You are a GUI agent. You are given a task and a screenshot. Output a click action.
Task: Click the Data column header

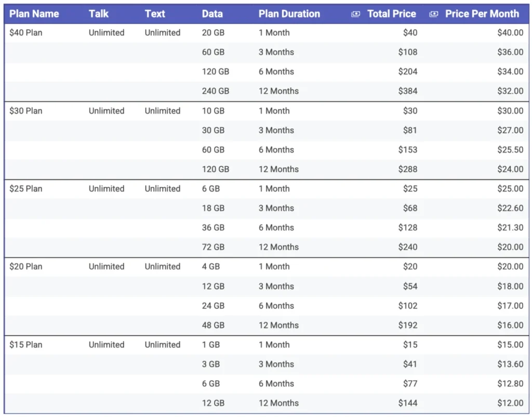click(212, 14)
